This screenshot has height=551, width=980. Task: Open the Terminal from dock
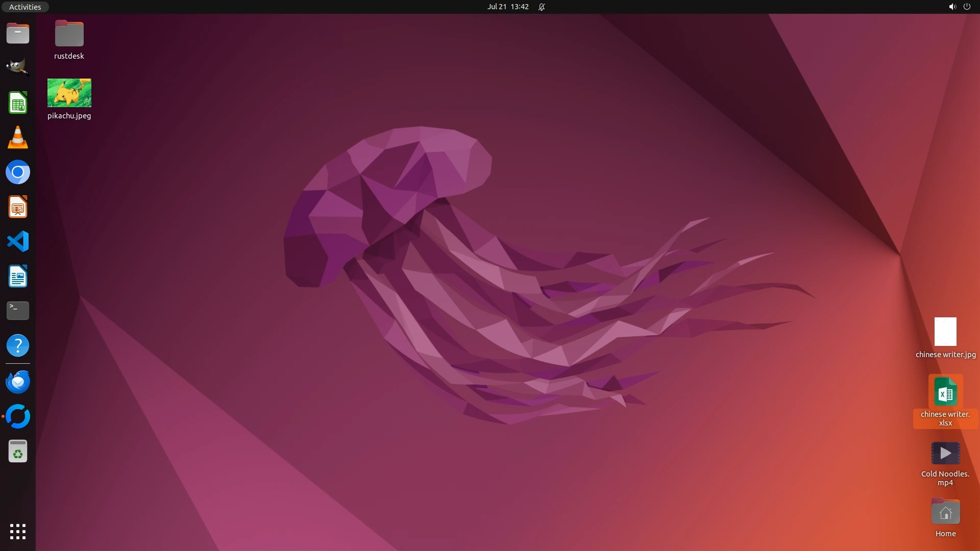18,310
